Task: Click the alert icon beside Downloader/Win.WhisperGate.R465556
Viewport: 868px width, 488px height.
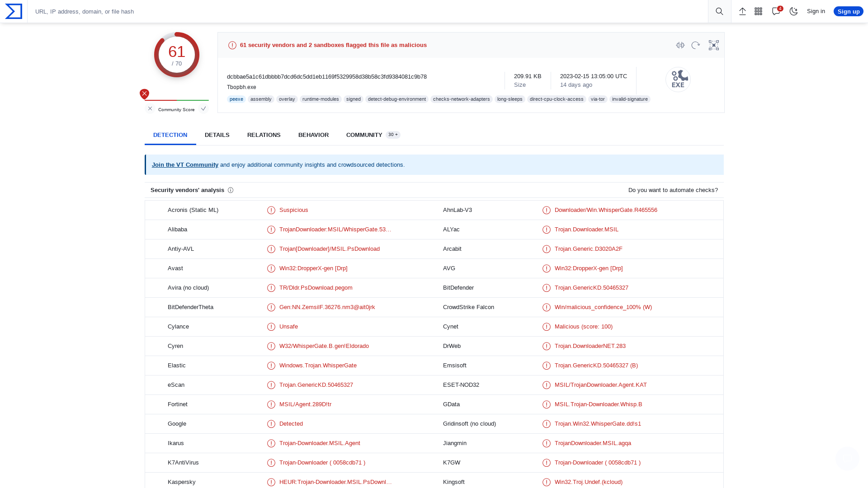Action: [547, 210]
